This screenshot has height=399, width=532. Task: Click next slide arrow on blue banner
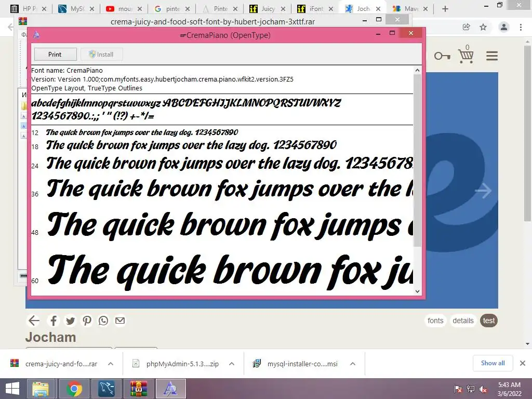(483, 191)
